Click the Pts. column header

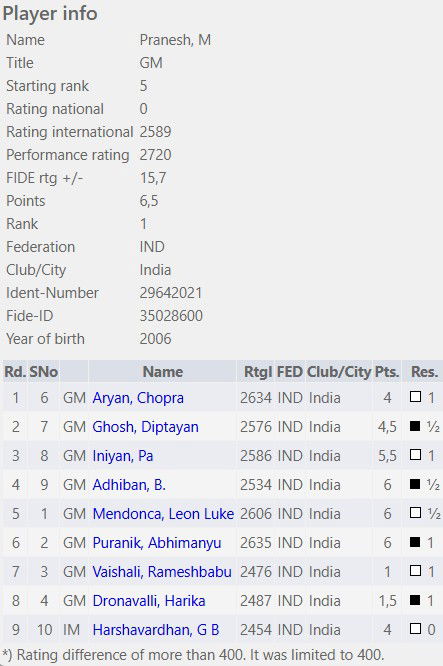pos(387,372)
